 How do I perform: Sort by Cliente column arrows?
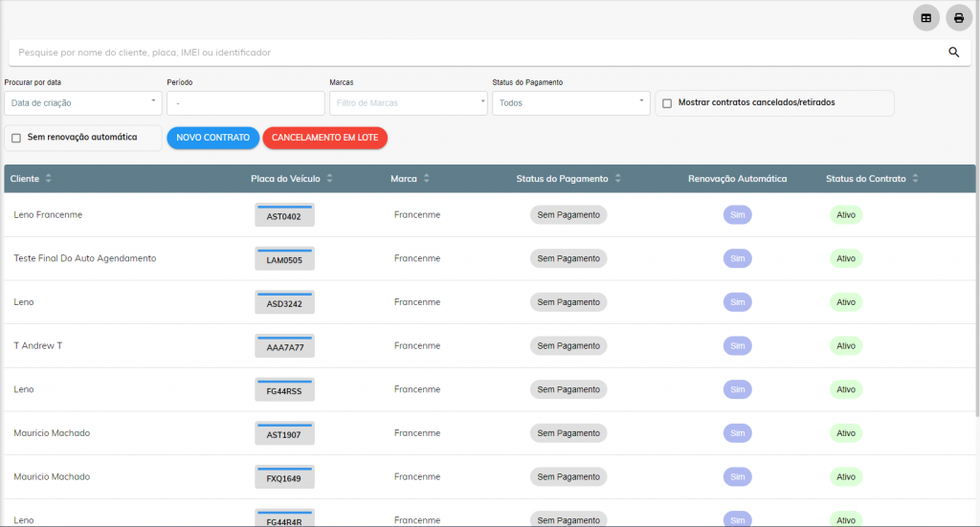(x=48, y=179)
